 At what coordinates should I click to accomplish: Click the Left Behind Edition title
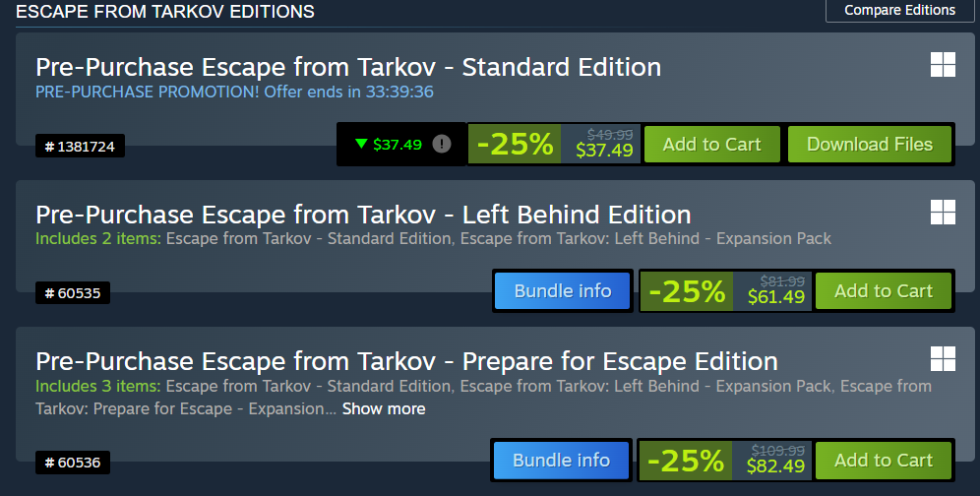[x=363, y=215]
